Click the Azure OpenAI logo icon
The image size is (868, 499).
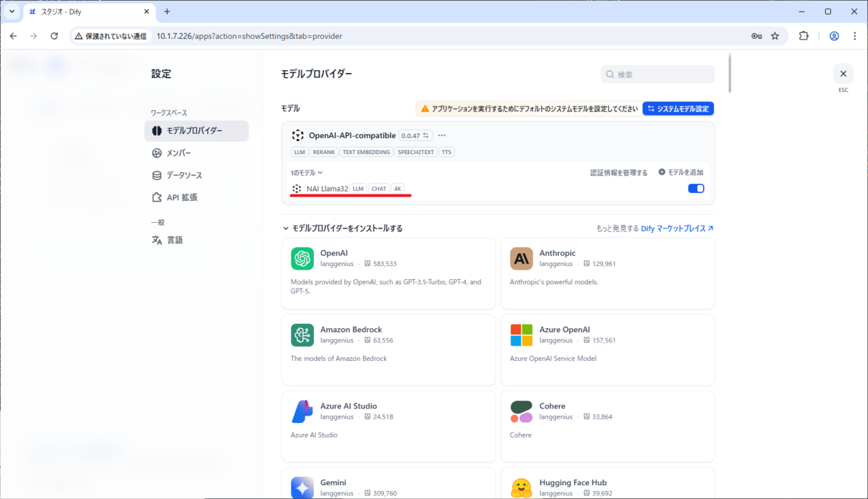522,335
